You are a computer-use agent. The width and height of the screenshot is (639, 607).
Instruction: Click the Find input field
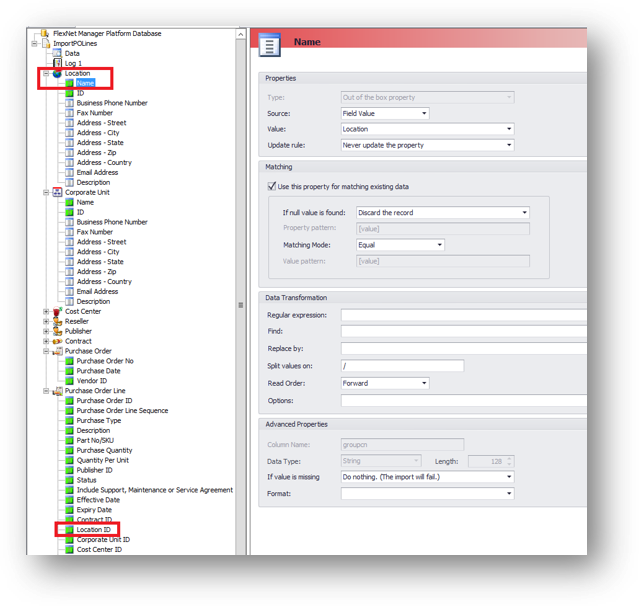point(464,331)
